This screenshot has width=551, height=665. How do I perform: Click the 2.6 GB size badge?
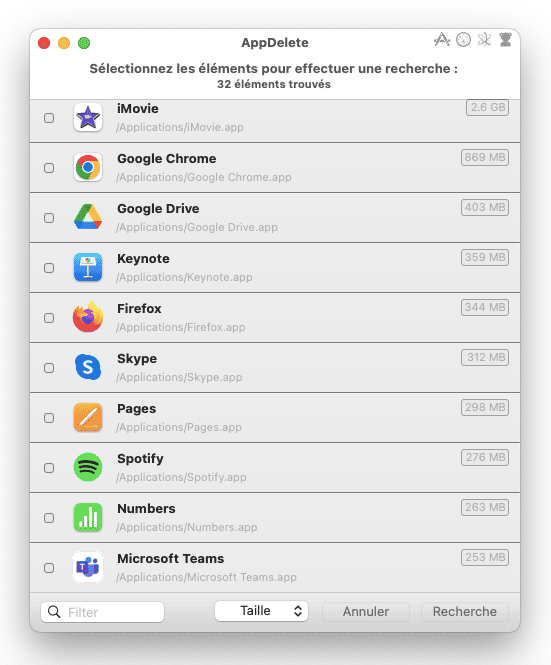(487, 107)
